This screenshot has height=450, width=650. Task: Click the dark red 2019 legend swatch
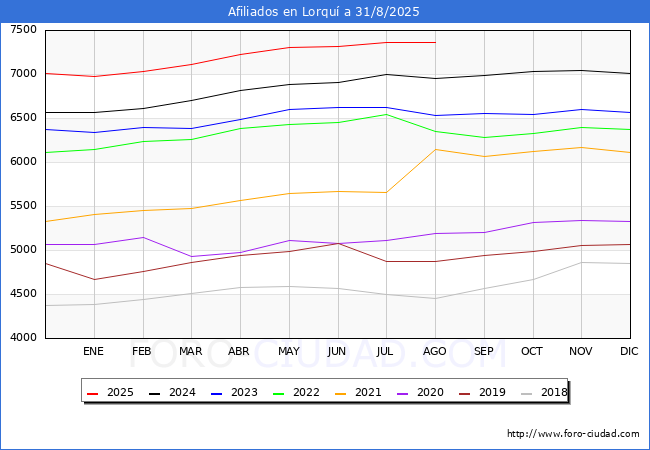point(465,393)
